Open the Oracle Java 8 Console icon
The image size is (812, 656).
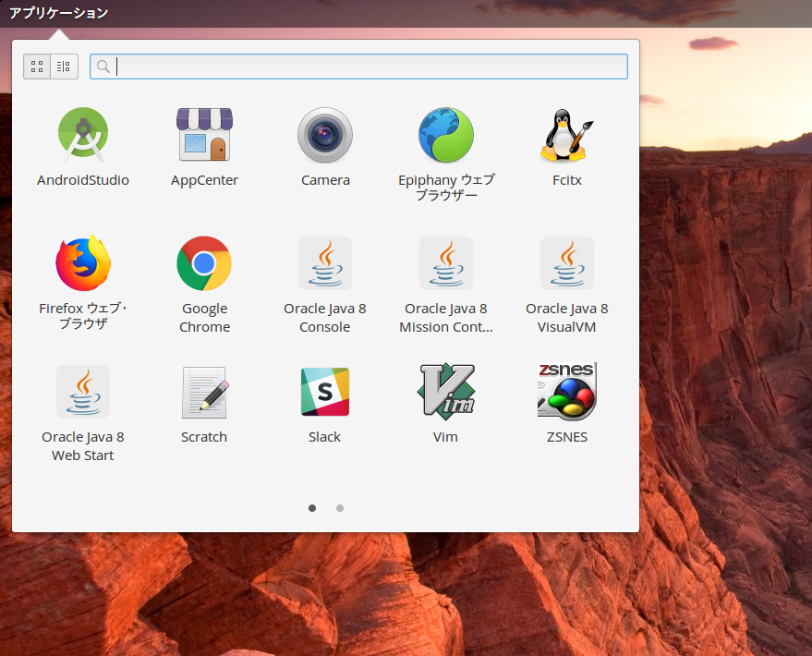click(325, 263)
